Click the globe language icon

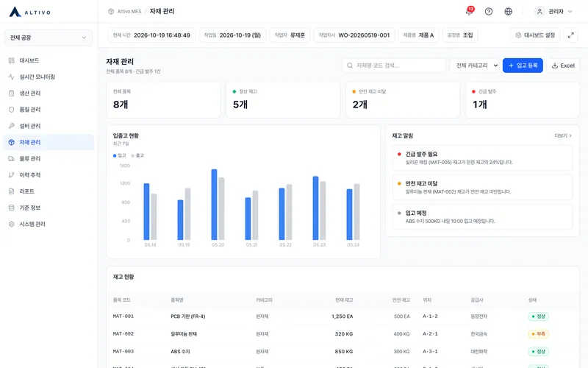pos(508,12)
